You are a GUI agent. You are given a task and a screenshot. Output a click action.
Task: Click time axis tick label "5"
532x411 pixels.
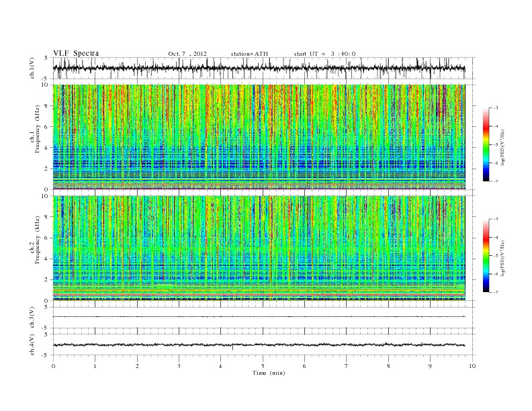click(x=263, y=366)
